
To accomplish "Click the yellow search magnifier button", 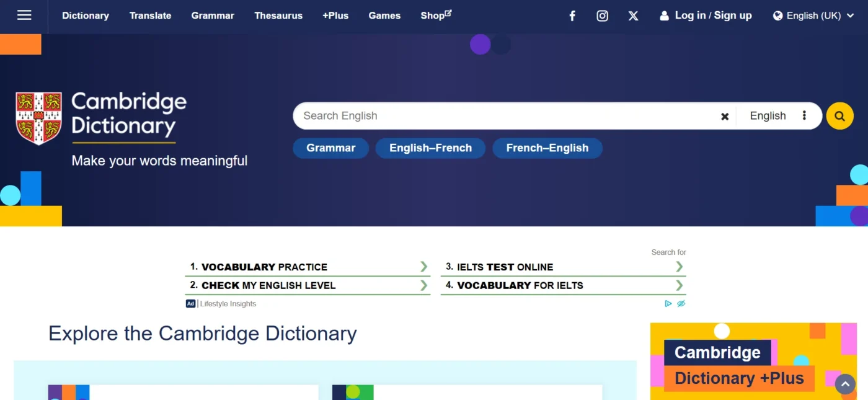I will click(x=839, y=116).
